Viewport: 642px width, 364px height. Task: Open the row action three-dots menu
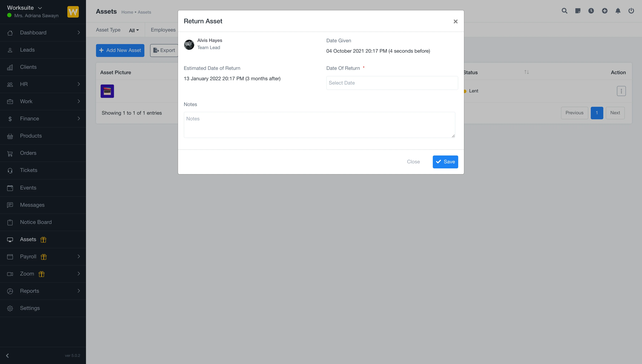click(x=621, y=91)
